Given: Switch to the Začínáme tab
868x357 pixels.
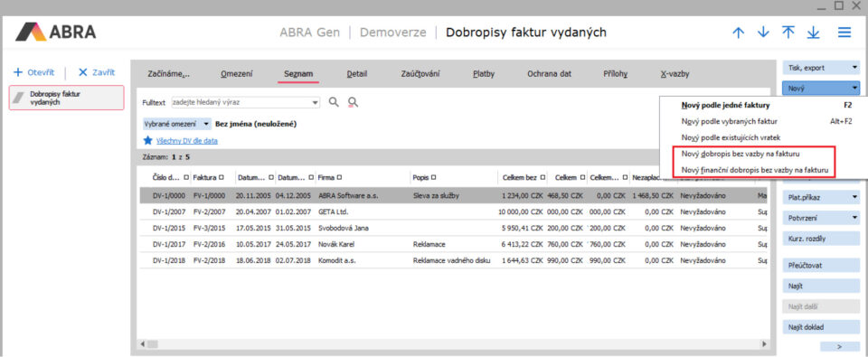Looking at the screenshot, I should (x=169, y=74).
